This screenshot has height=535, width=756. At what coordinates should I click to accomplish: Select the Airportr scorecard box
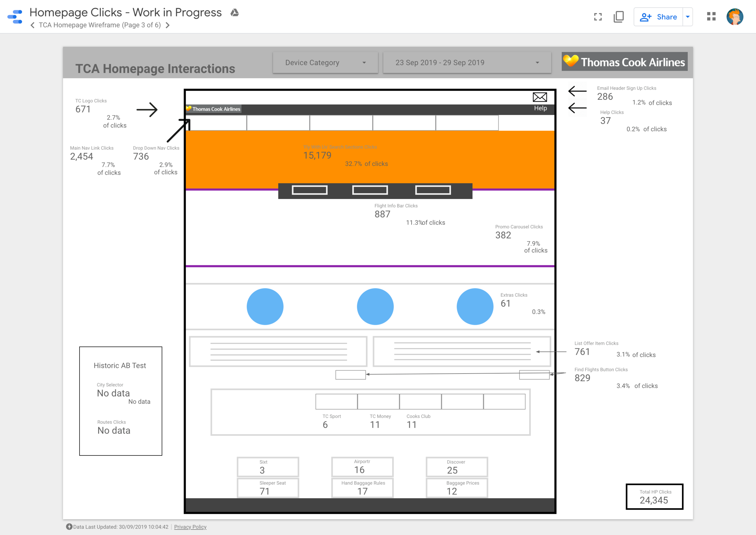(x=362, y=467)
